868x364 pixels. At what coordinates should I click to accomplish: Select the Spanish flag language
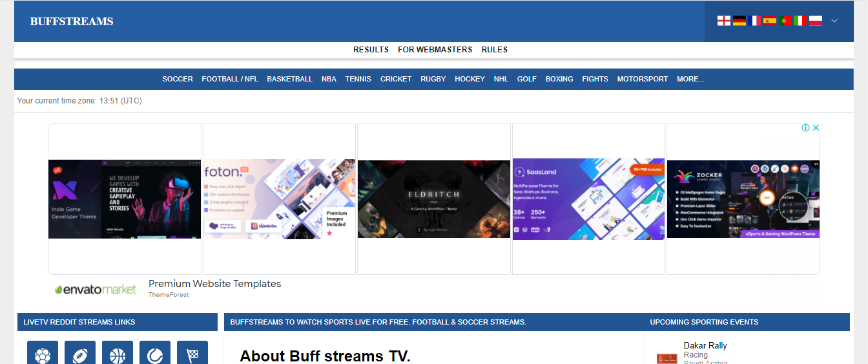(770, 21)
